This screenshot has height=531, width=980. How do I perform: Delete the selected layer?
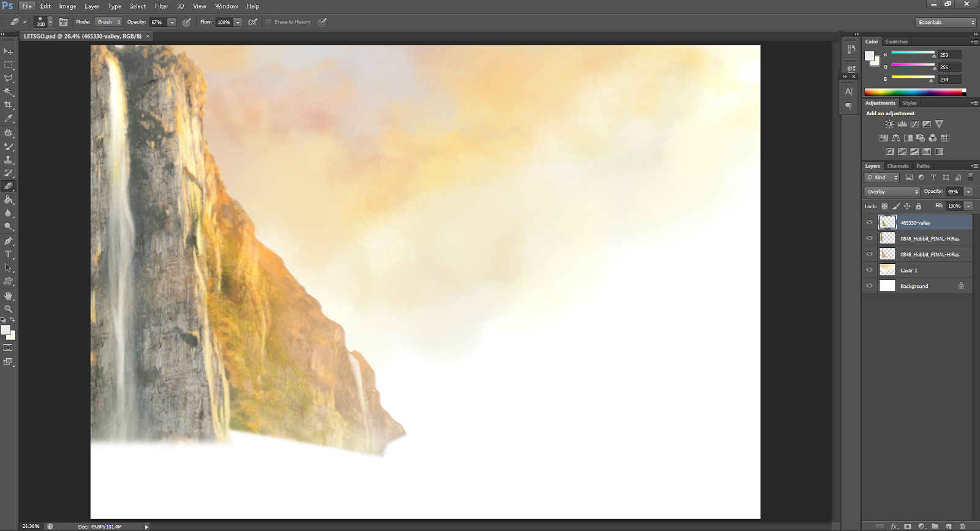[x=962, y=526]
